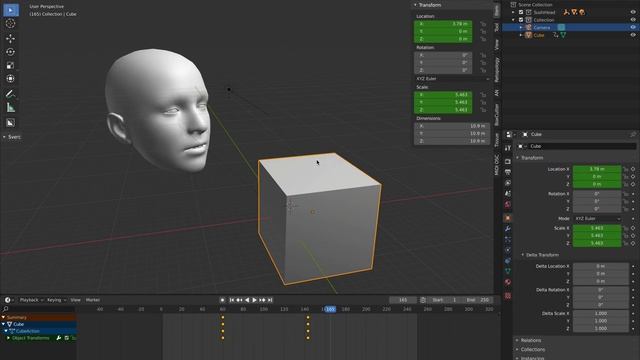The height and width of the screenshot is (360, 640).
Task: Click the End frame field 250
Action: click(479, 300)
